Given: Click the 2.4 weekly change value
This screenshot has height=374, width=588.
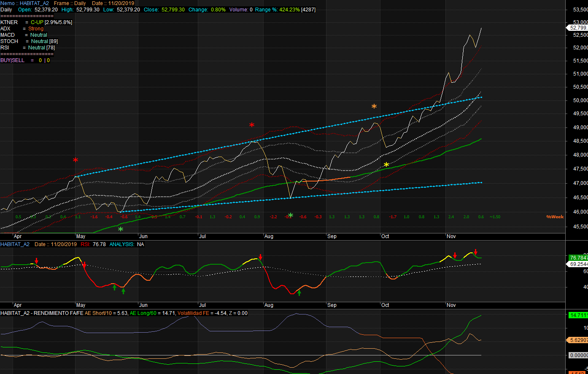Looking at the screenshot, I should [451, 217].
